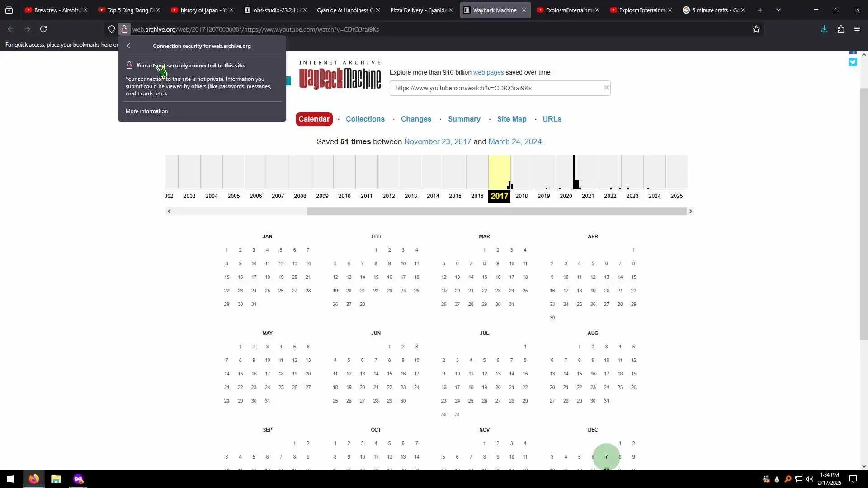Image resolution: width=868 pixels, height=488 pixels.
Task: Click More information in security popup
Action: (x=146, y=111)
